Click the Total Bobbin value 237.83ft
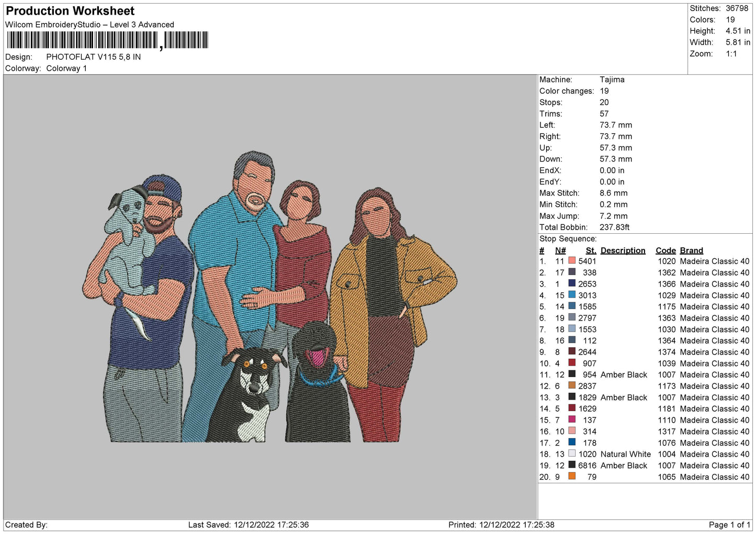Screen dimensions: 756x534 (x=614, y=228)
